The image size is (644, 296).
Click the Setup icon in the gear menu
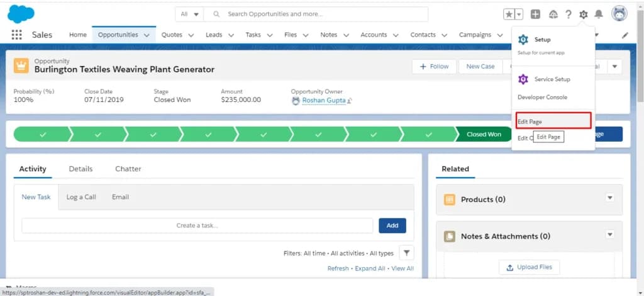(x=523, y=40)
